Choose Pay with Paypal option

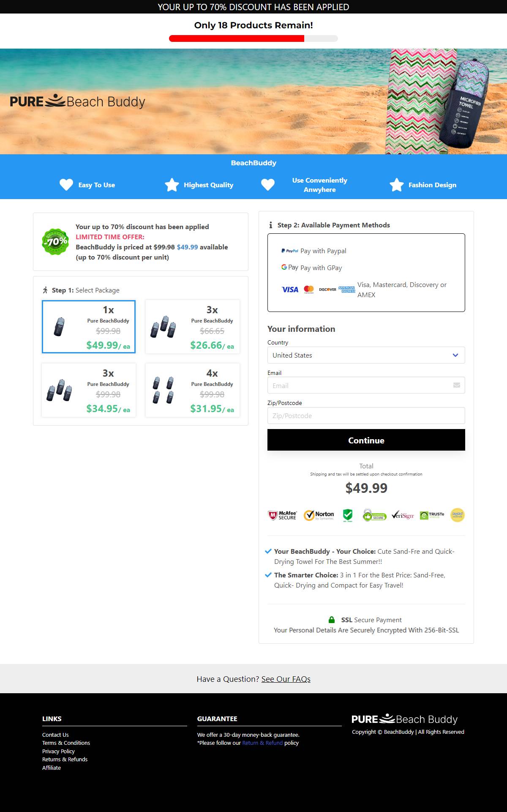click(x=314, y=251)
